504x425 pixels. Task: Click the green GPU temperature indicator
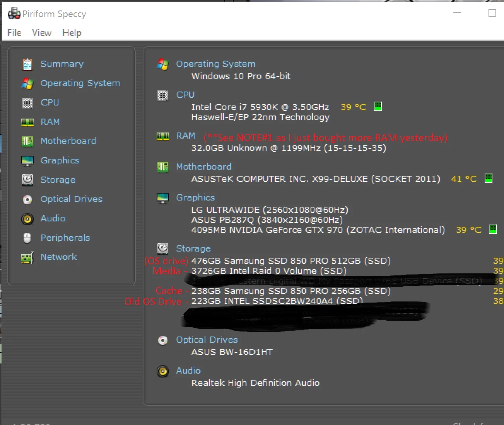(x=493, y=229)
